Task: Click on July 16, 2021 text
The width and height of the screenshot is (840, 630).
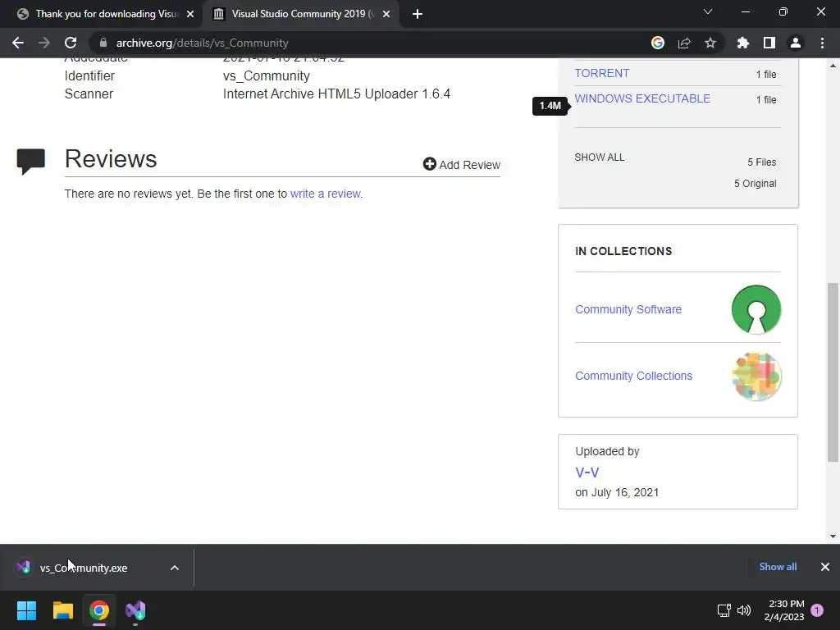Action: (x=617, y=492)
